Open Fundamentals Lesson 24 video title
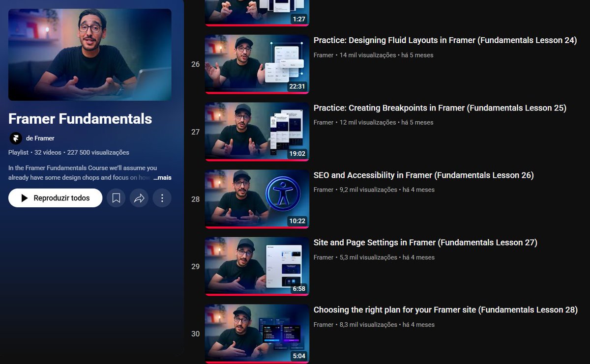 pyautogui.click(x=445, y=40)
